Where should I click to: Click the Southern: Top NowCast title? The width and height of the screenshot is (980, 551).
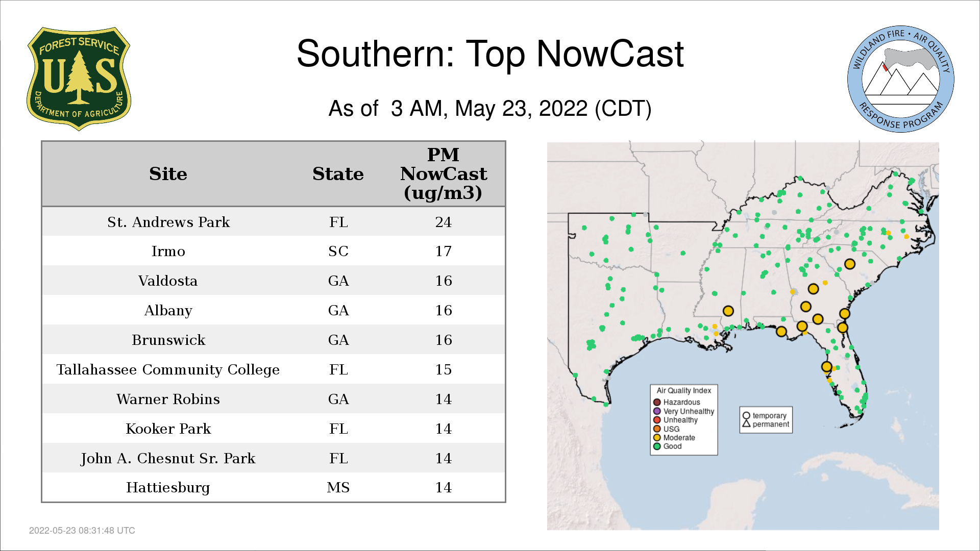pyautogui.click(x=490, y=54)
